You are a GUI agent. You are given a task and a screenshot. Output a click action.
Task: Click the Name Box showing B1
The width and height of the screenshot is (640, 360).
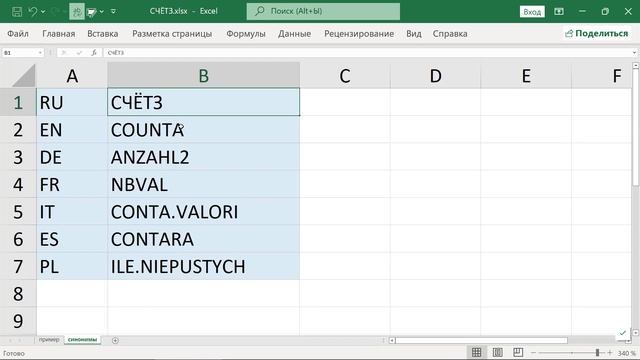[19, 53]
